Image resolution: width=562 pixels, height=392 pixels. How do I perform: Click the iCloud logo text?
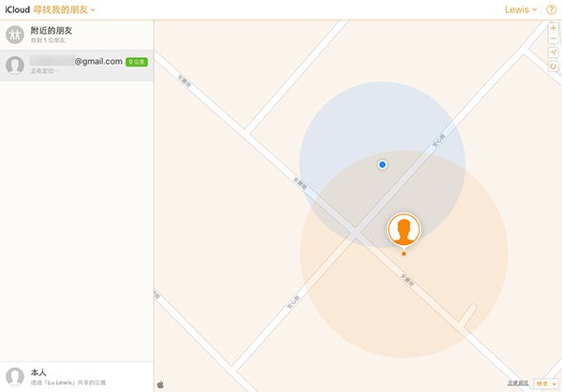(17, 9)
